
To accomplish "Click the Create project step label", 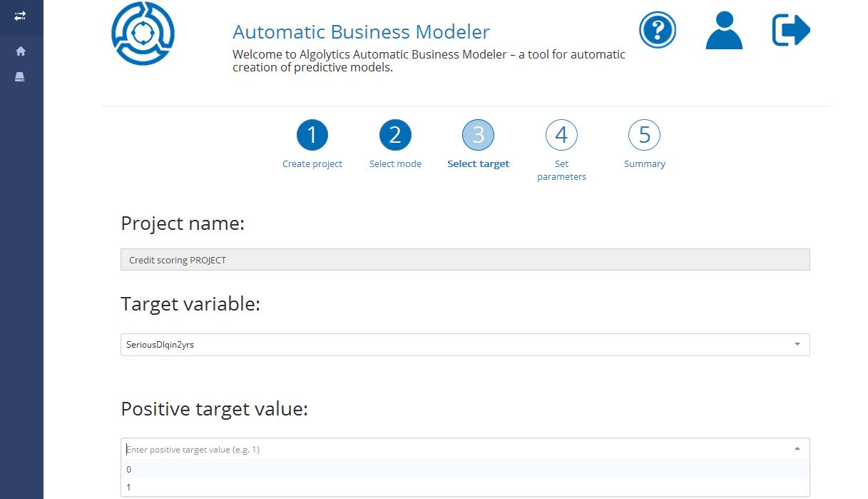I will click(312, 164).
